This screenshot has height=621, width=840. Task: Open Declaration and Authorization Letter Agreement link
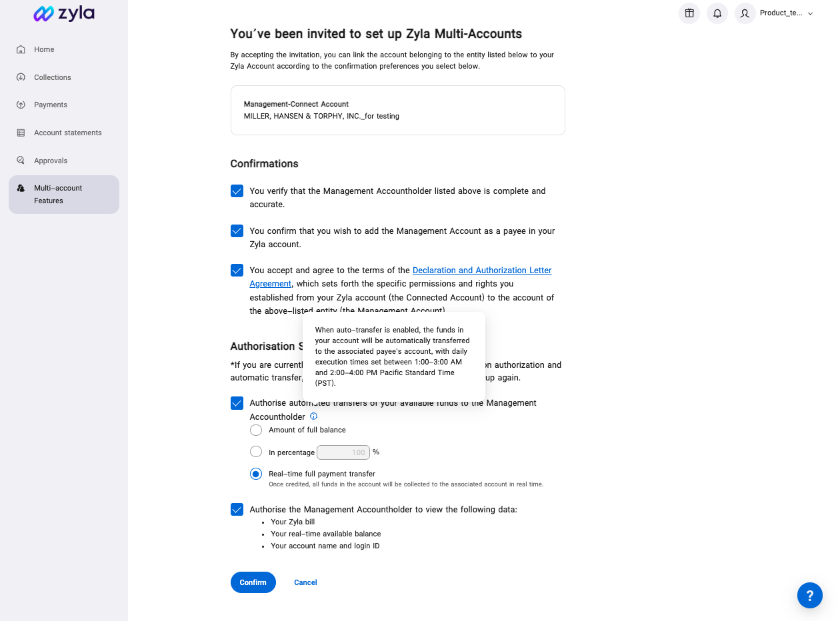pos(401,277)
